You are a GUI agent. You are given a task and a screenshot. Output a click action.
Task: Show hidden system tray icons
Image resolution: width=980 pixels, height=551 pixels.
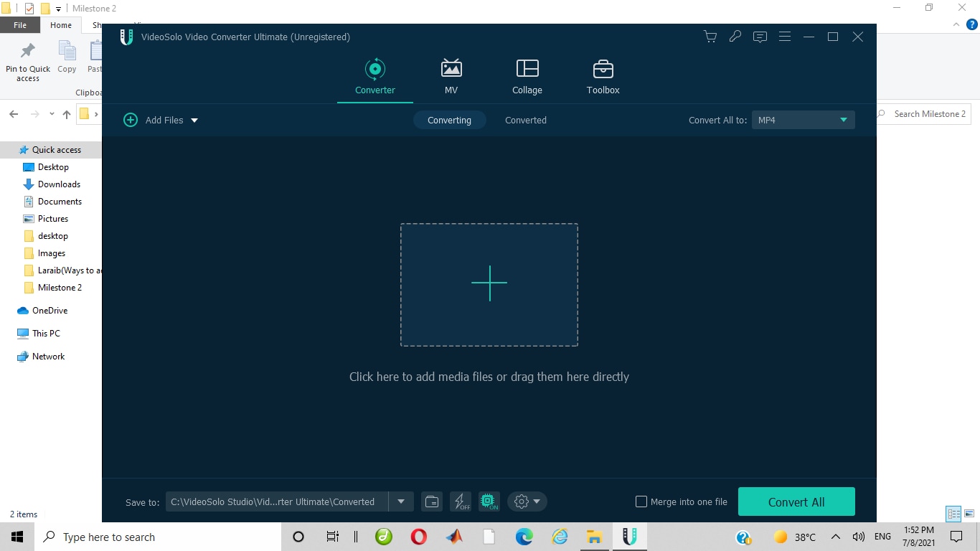(835, 537)
